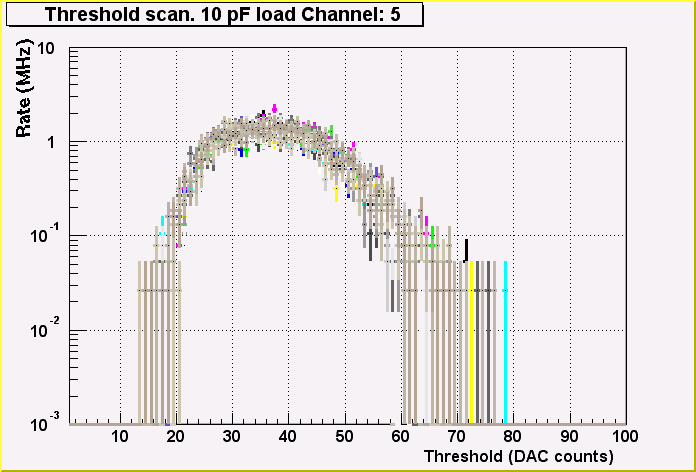Click x-axis label "90"
This screenshot has width=696, height=472.
[569, 436]
